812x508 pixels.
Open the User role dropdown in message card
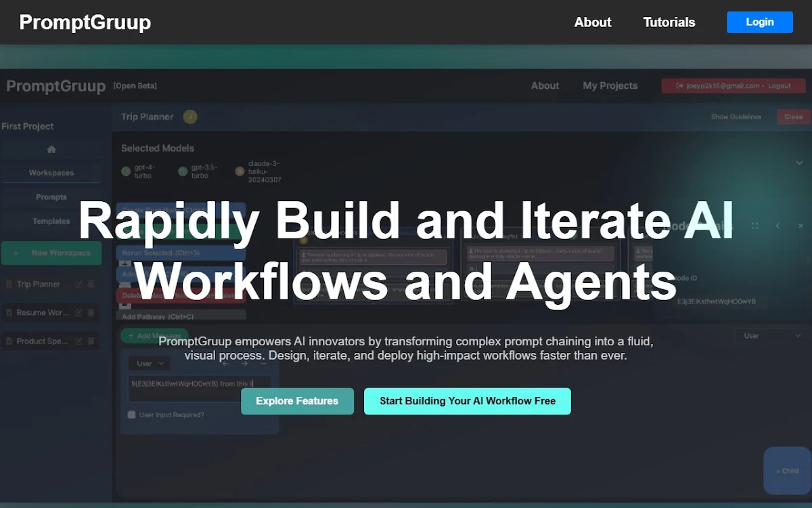coord(148,364)
